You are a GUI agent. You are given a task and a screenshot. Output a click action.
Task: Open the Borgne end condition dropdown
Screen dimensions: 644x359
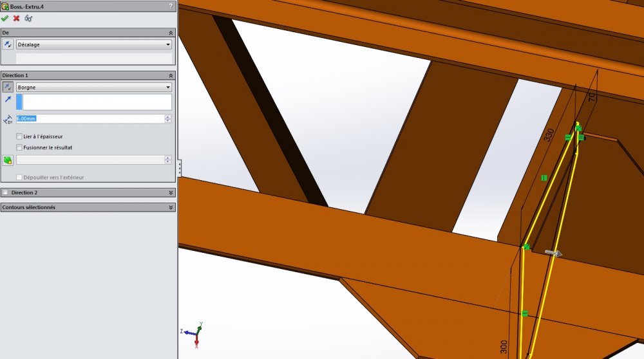(94, 87)
